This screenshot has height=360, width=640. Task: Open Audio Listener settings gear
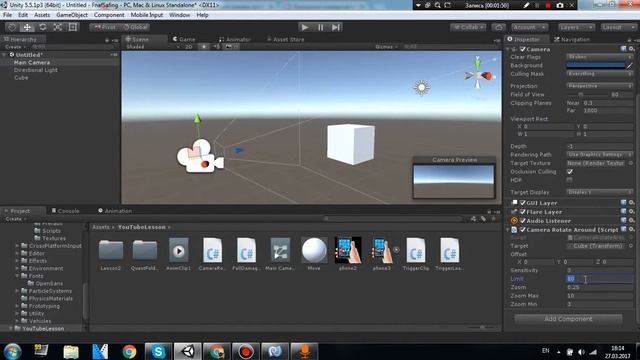pos(631,220)
